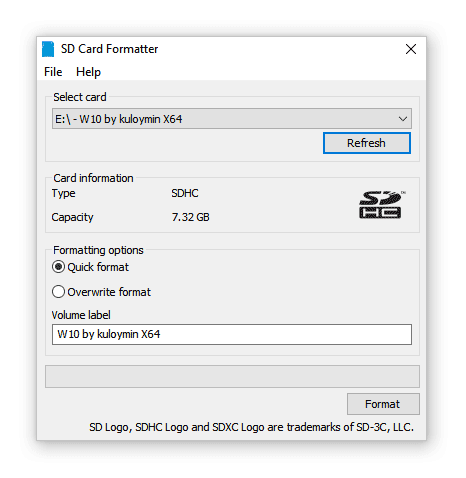Select the Overwrite format radio button
This screenshot has width=466, height=478.
(58, 292)
